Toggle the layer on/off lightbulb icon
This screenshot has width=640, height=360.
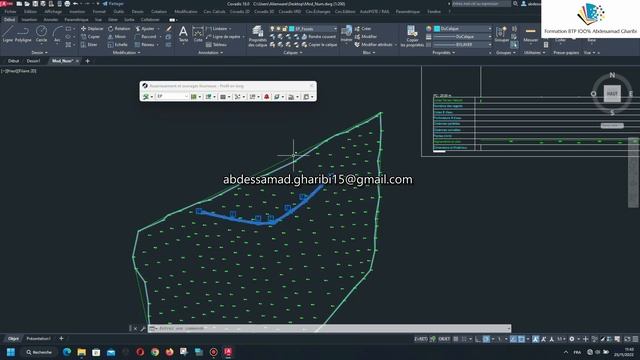coord(272,29)
